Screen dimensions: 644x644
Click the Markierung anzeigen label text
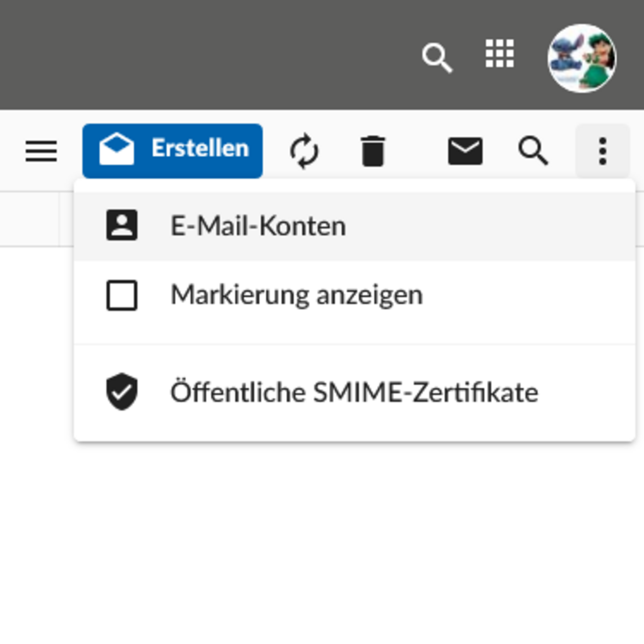click(296, 295)
